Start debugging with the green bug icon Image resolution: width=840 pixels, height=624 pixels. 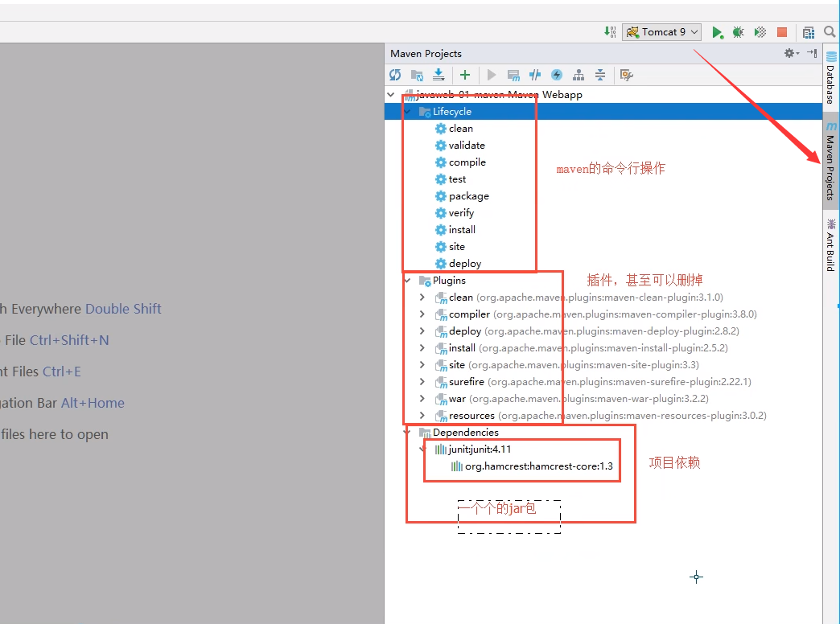739,32
